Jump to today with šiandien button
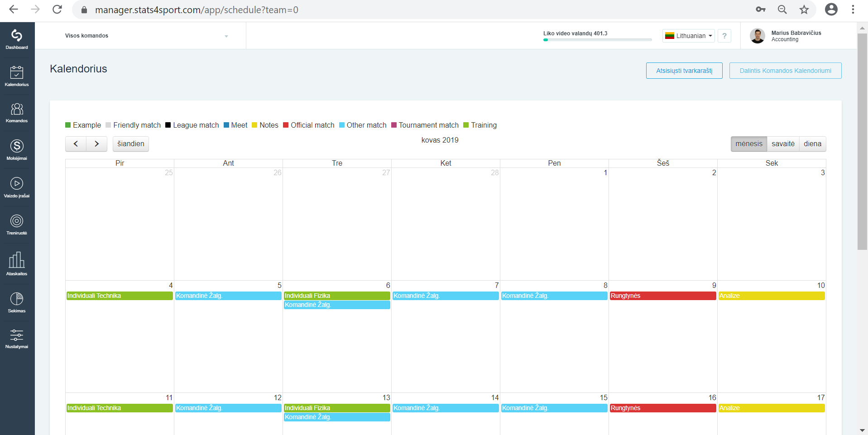 coord(131,144)
